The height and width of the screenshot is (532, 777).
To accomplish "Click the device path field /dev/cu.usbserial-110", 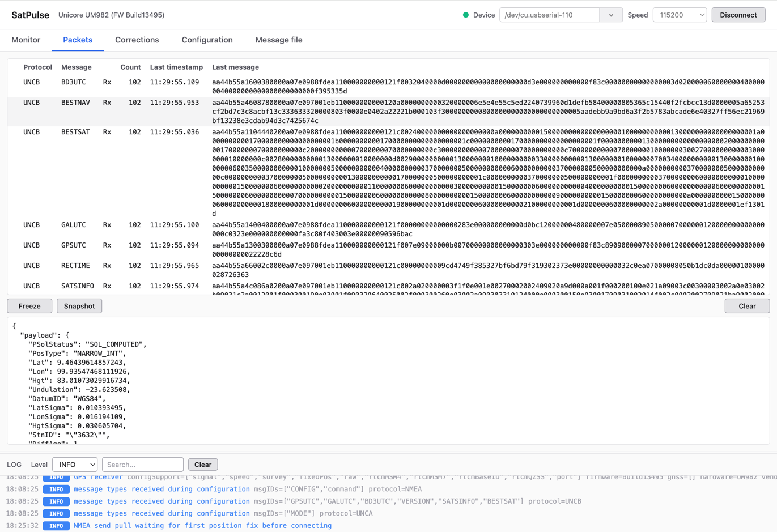I will 549,15.
